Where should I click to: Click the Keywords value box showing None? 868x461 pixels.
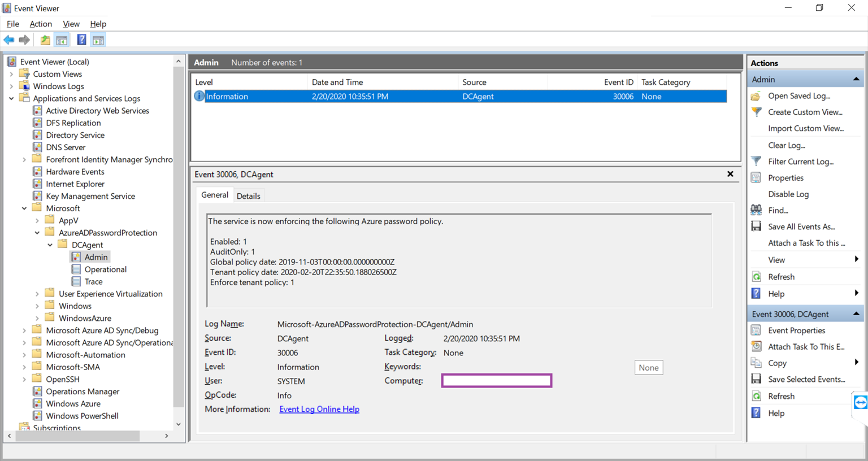(649, 367)
